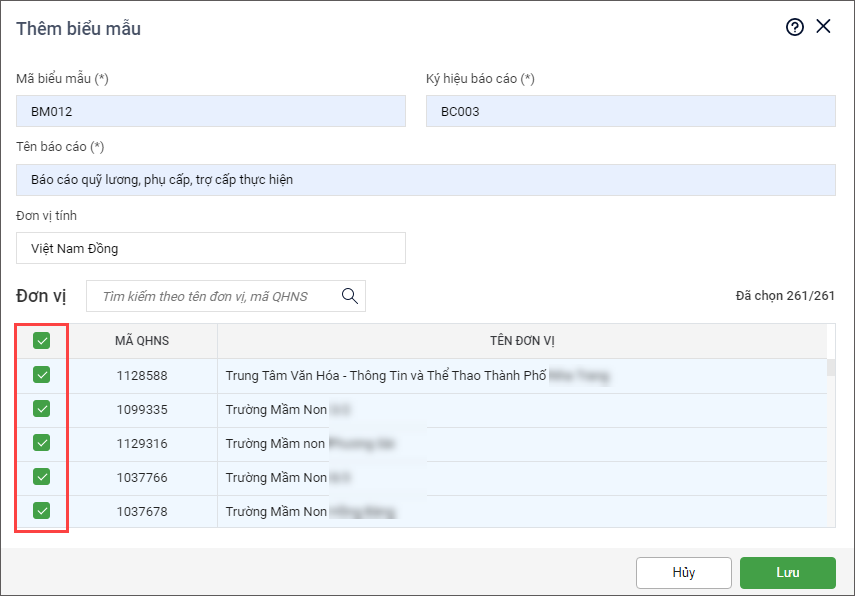Focus the Tên báo cáo text field

click(425, 180)
